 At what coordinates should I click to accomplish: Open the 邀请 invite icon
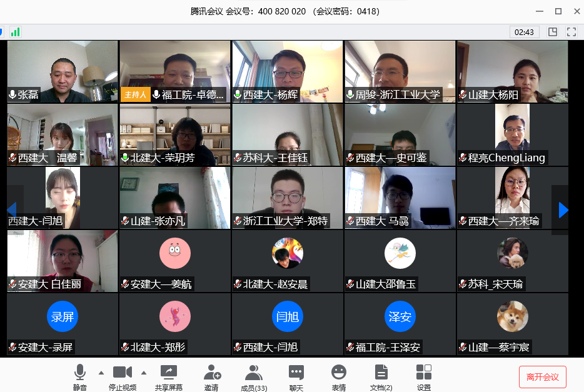(x=211, y=377)
